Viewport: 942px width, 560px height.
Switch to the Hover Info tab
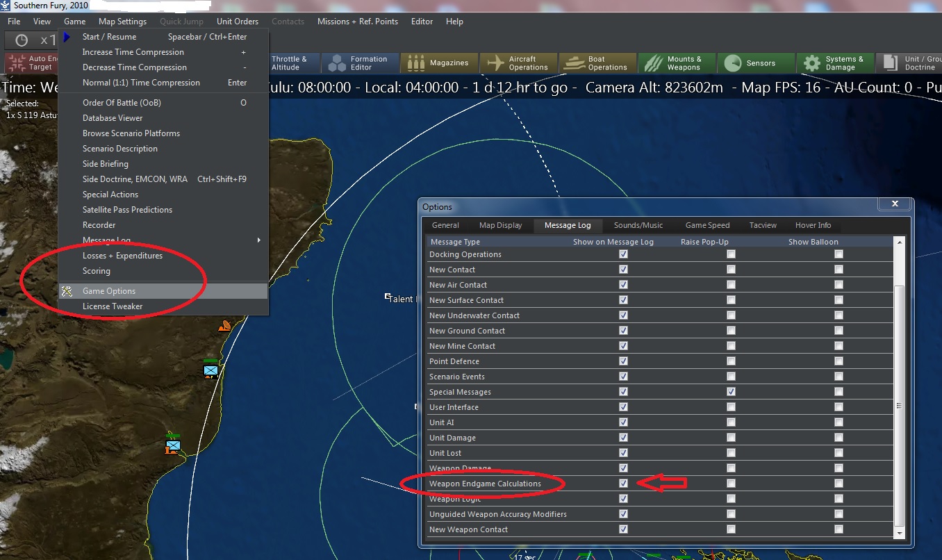click(813, 225)
